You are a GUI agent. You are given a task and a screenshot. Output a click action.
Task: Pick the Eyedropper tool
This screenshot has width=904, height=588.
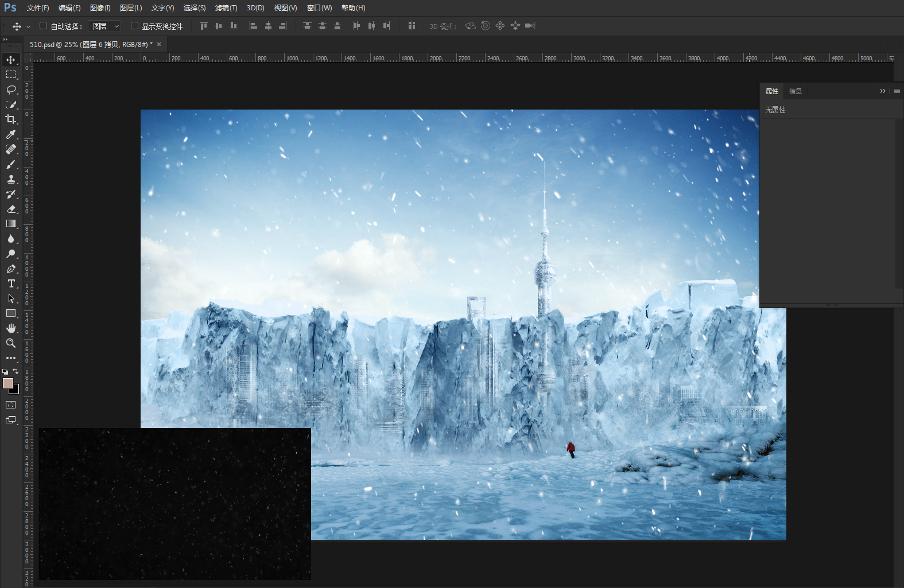point(11,134)
